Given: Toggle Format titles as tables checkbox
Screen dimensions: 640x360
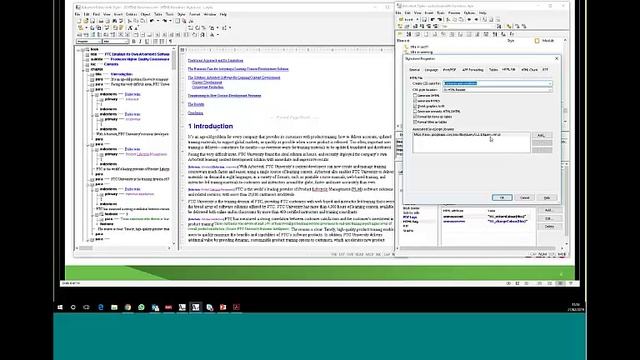Looking at the screenshot, I should (415, 122).
